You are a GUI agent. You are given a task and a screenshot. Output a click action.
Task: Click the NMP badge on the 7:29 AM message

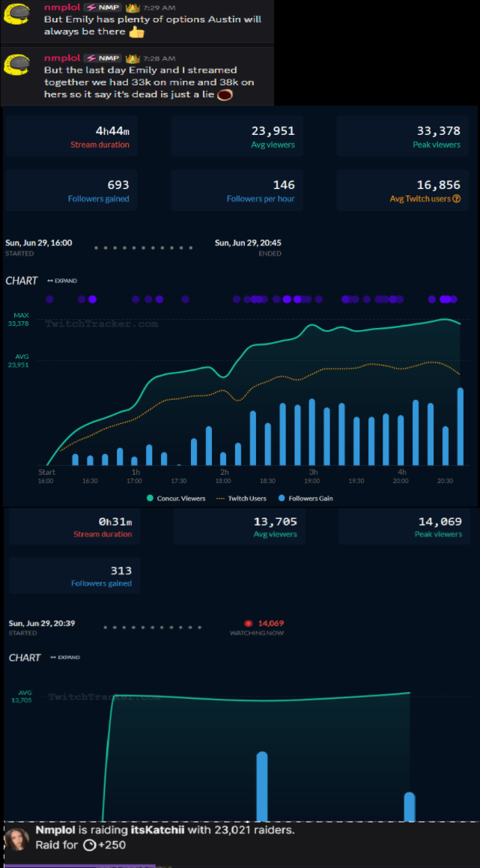point(103,7)
